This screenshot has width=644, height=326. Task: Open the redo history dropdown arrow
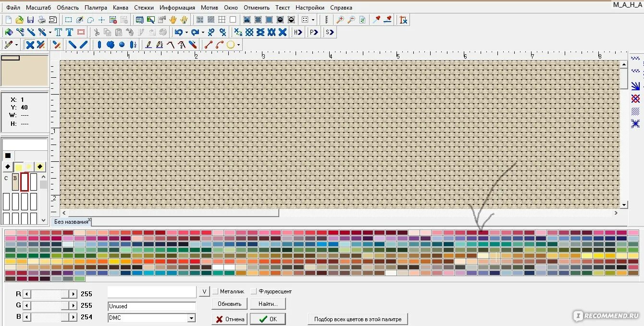(202, 32)
